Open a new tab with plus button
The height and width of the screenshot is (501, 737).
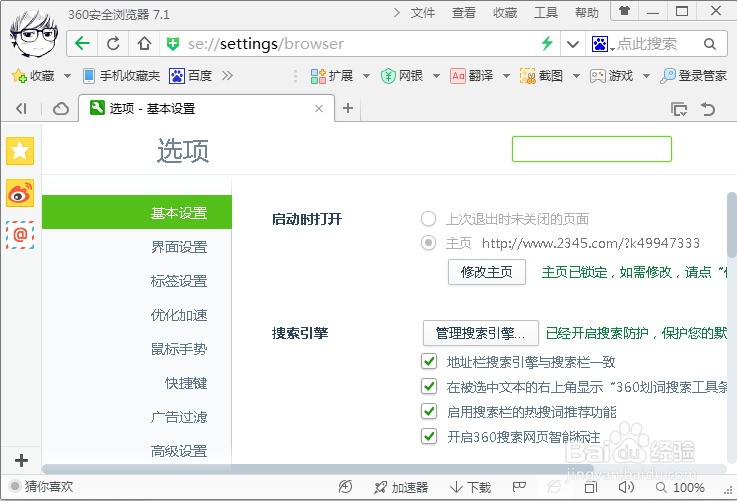[x=348, y=108]
